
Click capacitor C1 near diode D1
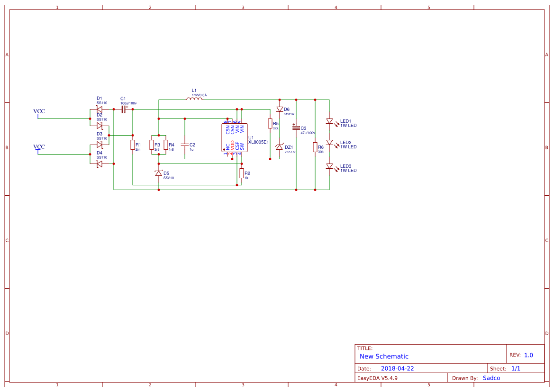123,108
